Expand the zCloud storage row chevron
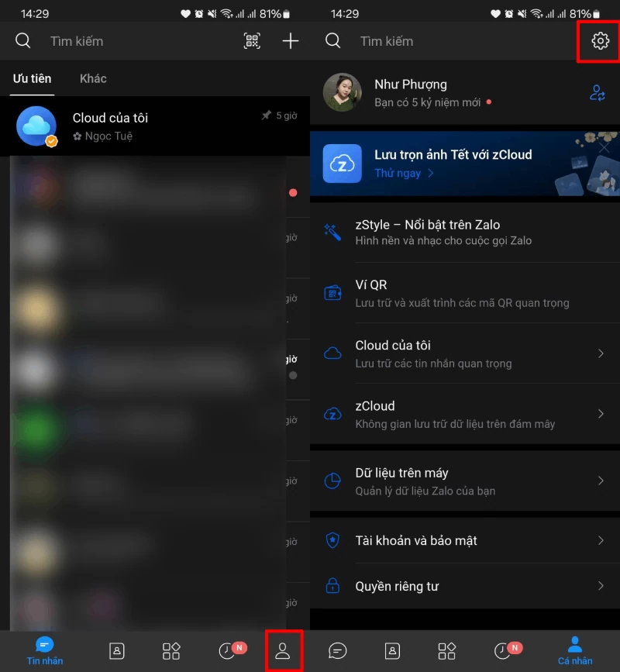Image resolution: width=620 pixels, height=672 pixels. click(601, 414)
